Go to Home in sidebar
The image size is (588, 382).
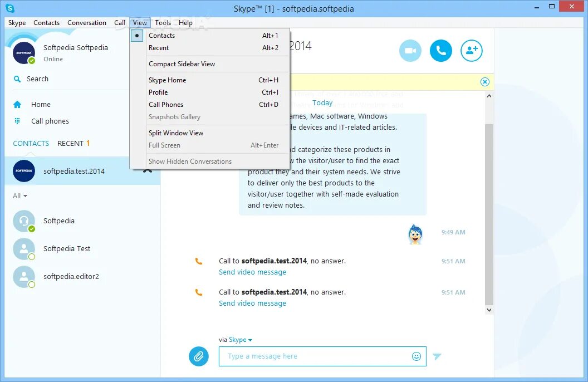41,105
